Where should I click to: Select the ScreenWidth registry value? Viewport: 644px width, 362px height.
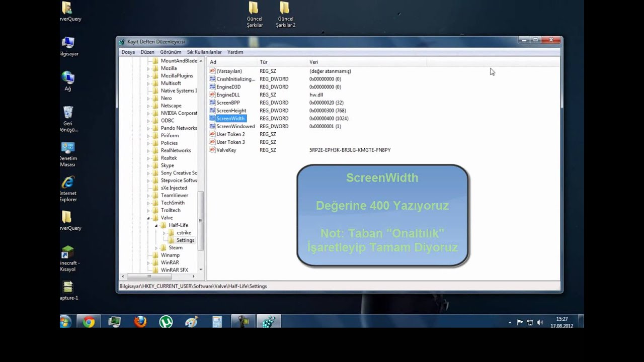click(230, 119)
